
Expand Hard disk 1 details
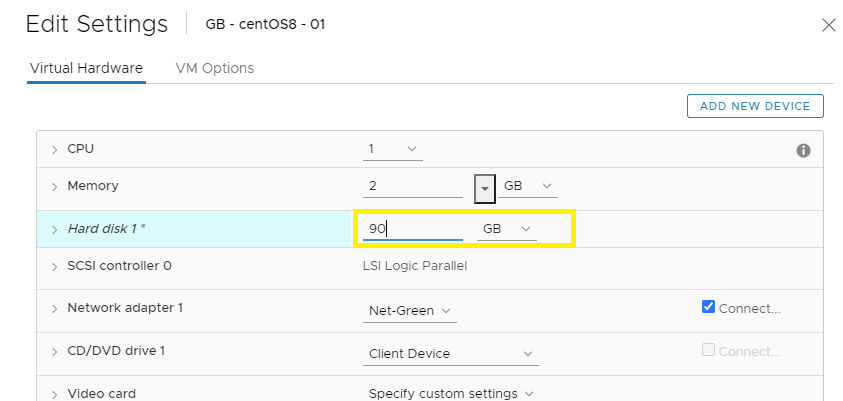tap(55, 229)
